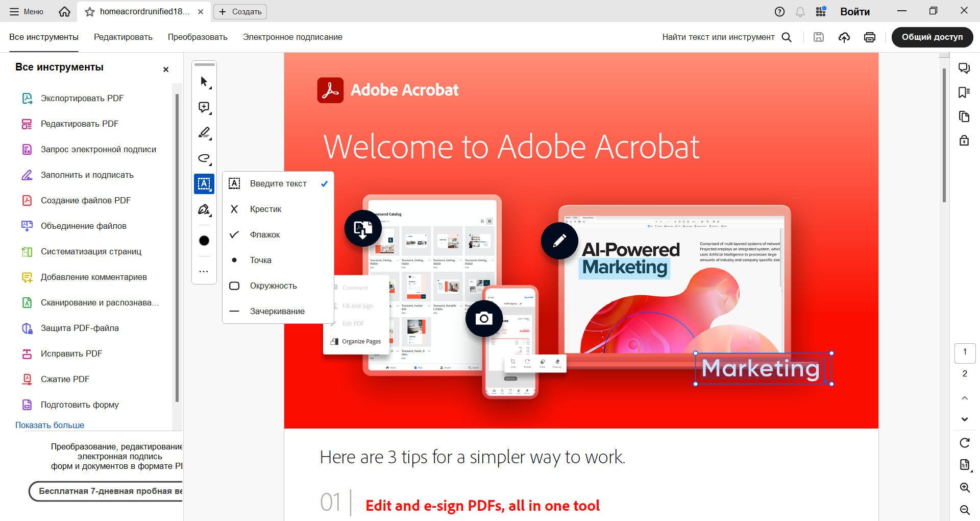Switch to 'Электронное подписание' tab
This screenshot has width=980, height=521.
click(292, 37)
